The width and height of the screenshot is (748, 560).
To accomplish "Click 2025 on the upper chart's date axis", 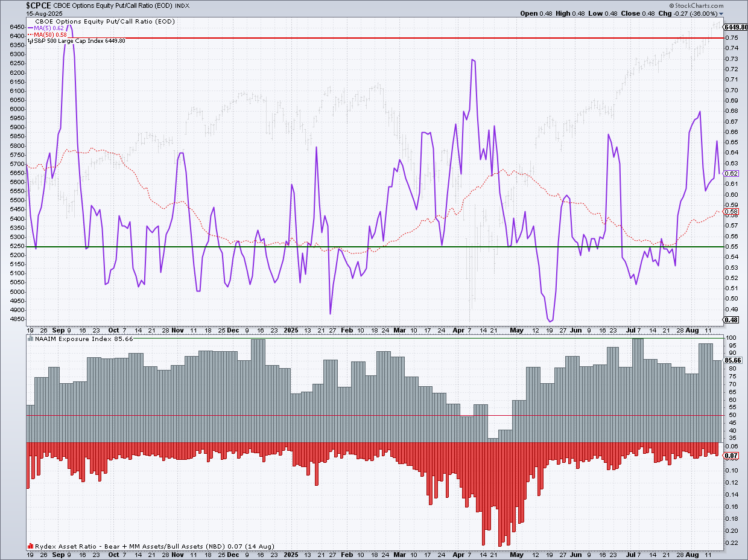I will pos(291,331).
